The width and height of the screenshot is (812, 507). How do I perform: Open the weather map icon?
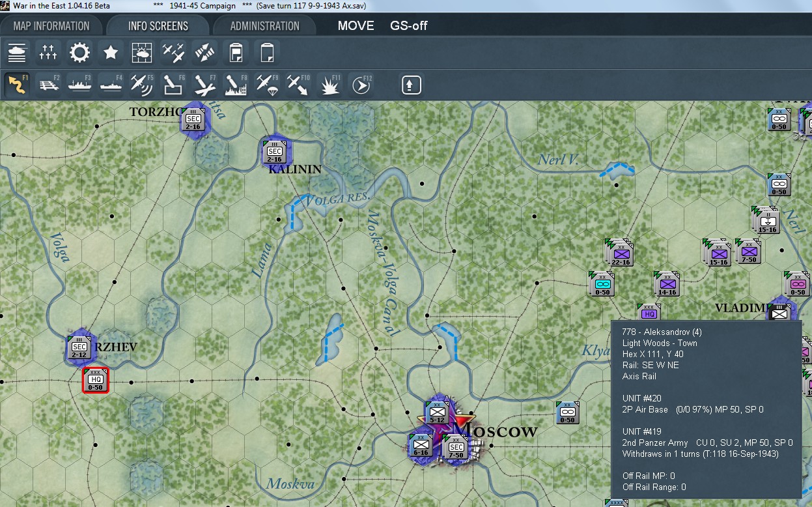coord(142,53)
